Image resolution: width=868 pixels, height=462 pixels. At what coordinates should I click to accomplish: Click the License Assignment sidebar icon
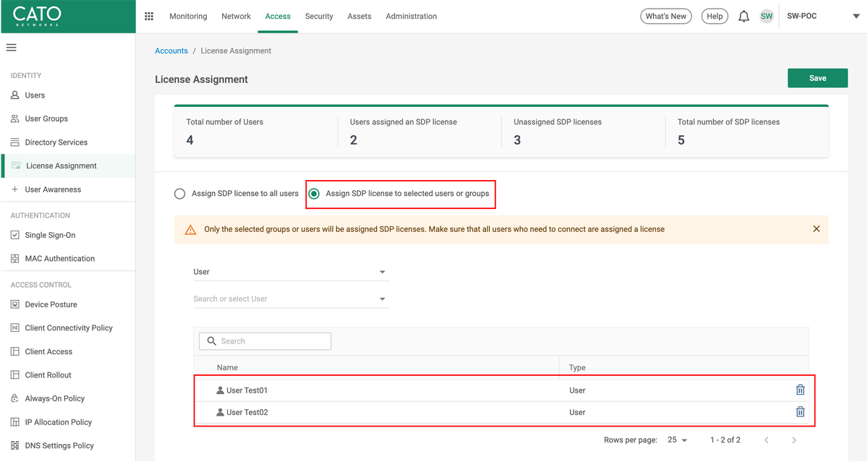16,166
